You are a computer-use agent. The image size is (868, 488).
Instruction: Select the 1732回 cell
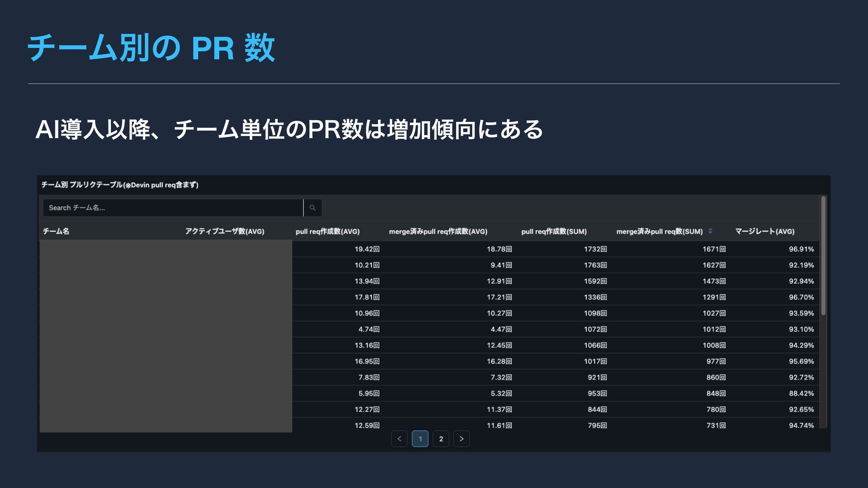click(595, 249)
